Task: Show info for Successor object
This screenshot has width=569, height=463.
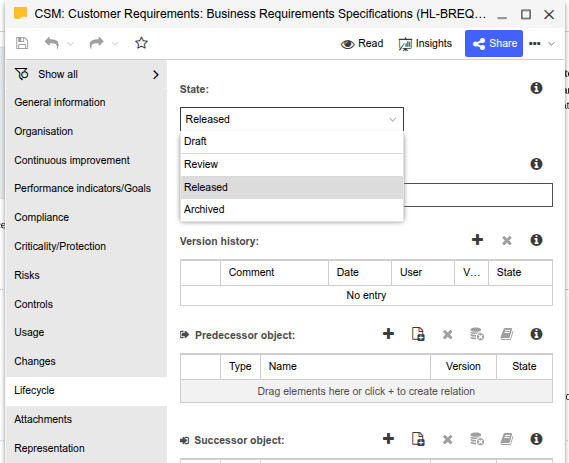Action: (536, 439)
